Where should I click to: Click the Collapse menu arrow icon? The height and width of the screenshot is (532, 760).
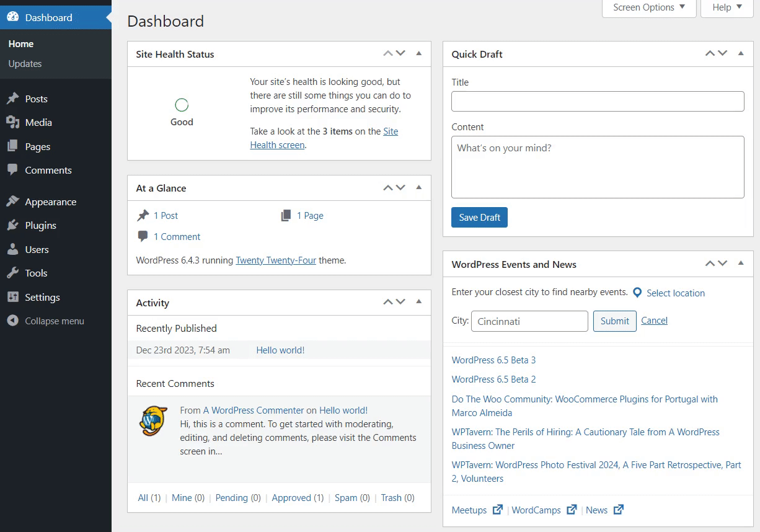click(x=12, y=321)
